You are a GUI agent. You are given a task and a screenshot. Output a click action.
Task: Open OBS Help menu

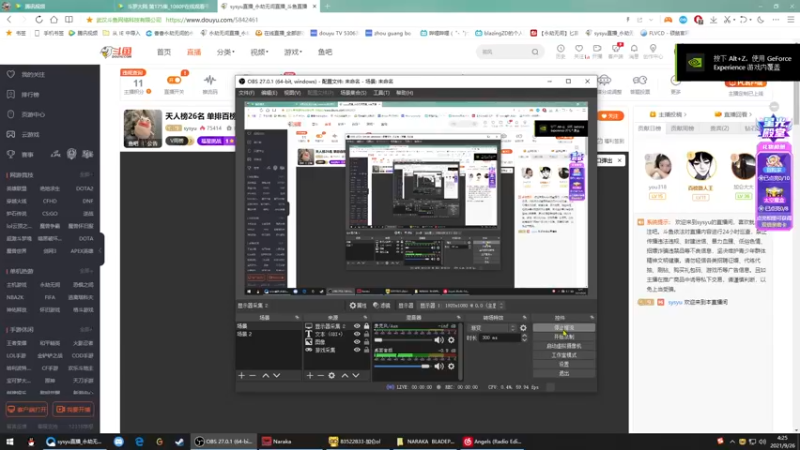[x=405, y=93]
